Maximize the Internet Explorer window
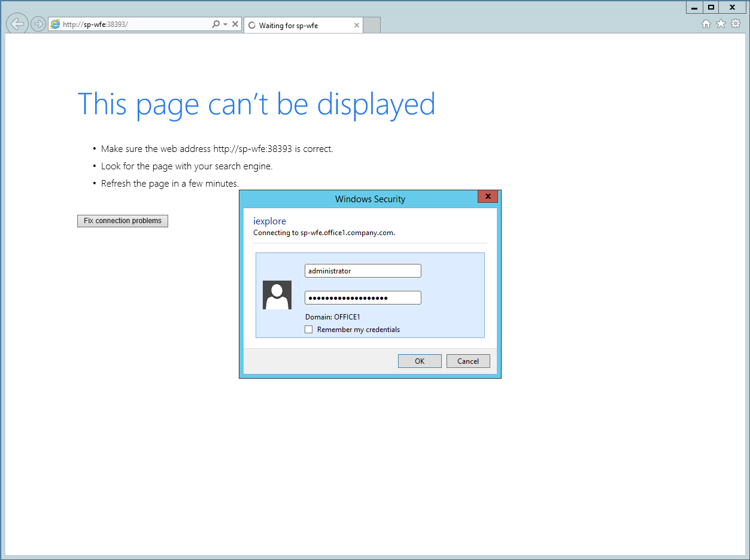The image size is (750, 560). tap(711, 7)
